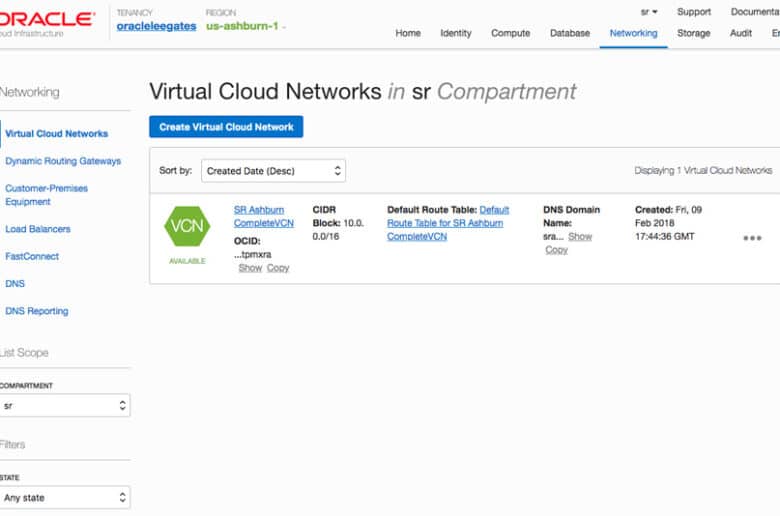This screenshot has height=516, width=780.
Task: Open DNS Reporting
Action: 37,311
